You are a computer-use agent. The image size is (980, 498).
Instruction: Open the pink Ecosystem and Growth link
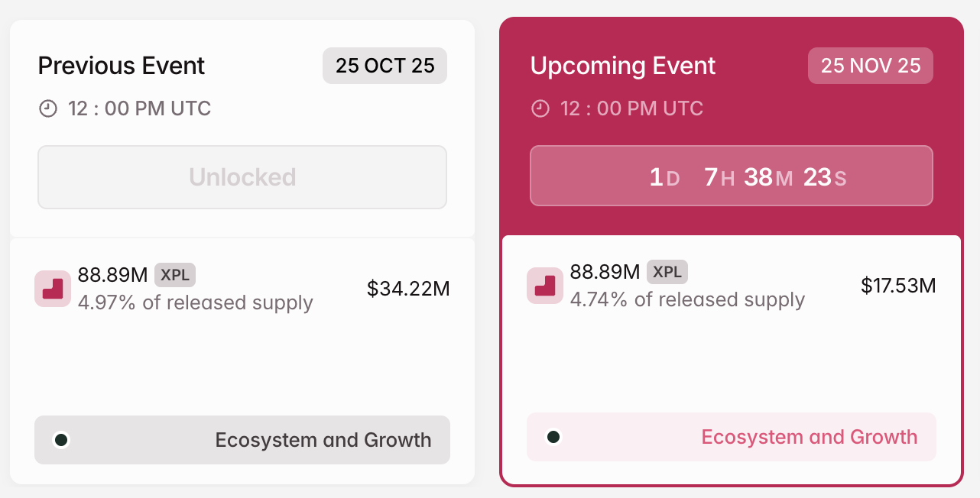tap(809, 437)
